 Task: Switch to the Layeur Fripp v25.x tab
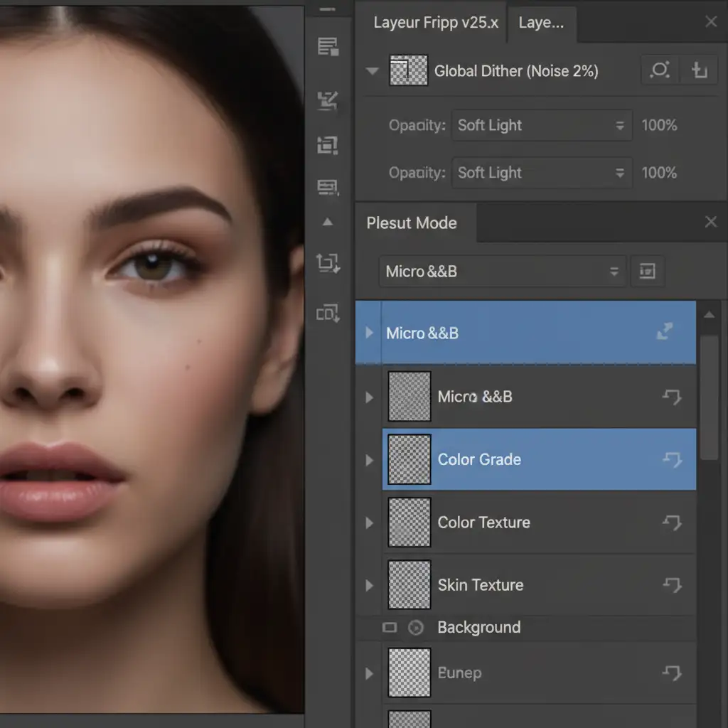click(x=436, y=23)
